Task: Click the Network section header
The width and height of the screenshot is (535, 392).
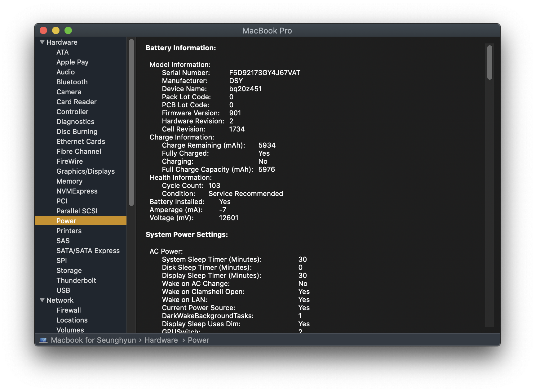Action: coord(60,300)
